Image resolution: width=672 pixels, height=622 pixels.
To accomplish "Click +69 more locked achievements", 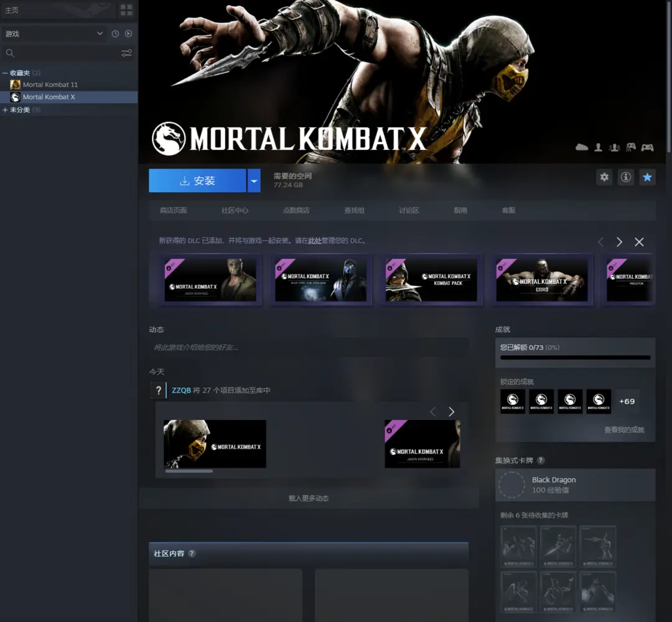I will 627,401.
